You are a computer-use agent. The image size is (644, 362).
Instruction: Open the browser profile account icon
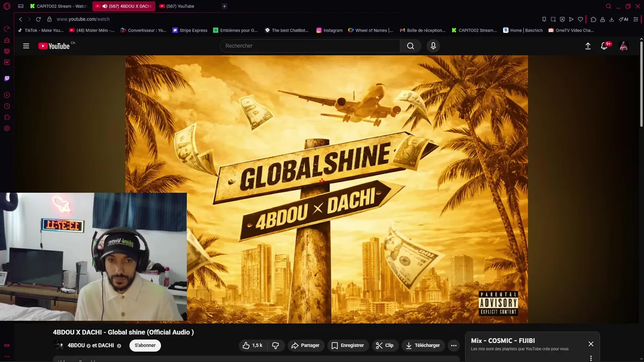(602, 19)
